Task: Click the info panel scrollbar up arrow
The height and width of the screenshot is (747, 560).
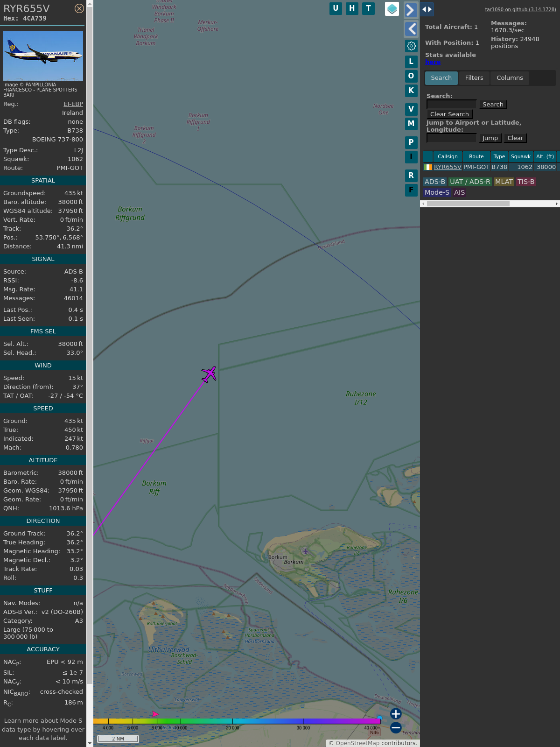Action: click(x=90, y=3)
